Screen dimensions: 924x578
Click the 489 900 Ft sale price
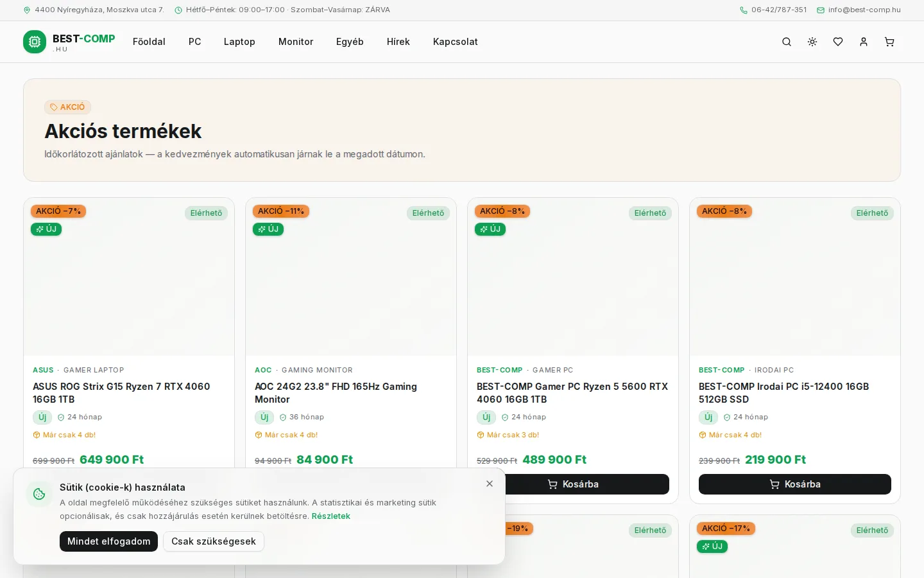tap(554, 460)
